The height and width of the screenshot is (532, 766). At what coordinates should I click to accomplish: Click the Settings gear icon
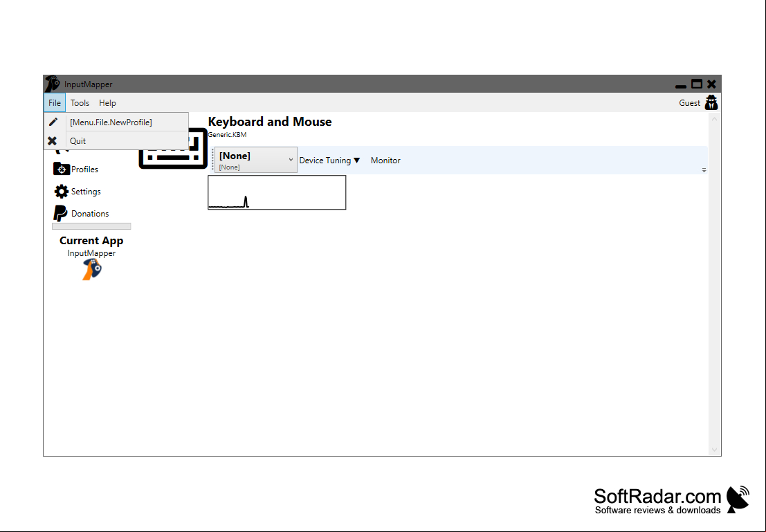tap(61, 191)
